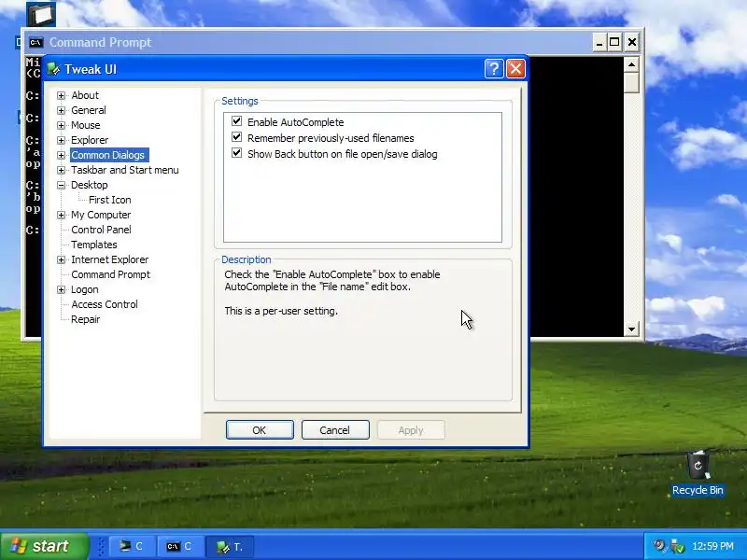The width and height of the screenshot is (747, 560).
Task: Click the network tray icon with the green check
Action: pyautogui.click(x=677, y=546)
